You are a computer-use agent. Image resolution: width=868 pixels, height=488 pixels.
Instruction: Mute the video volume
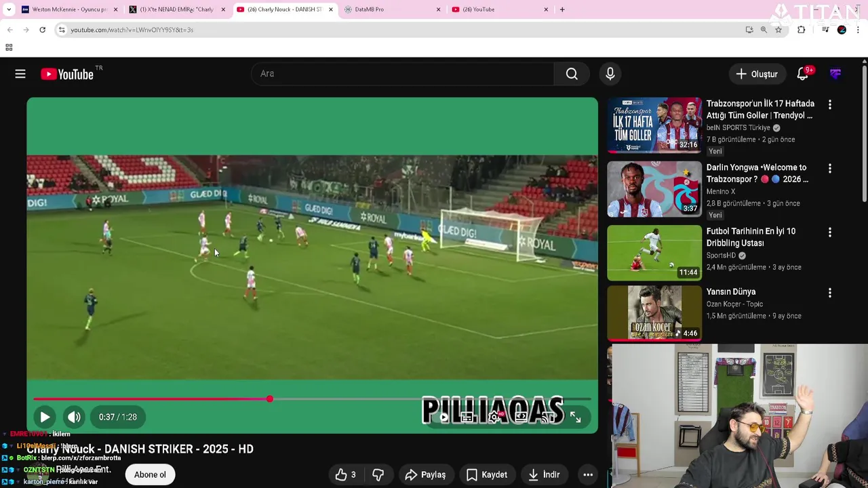(x=74, y=417)
